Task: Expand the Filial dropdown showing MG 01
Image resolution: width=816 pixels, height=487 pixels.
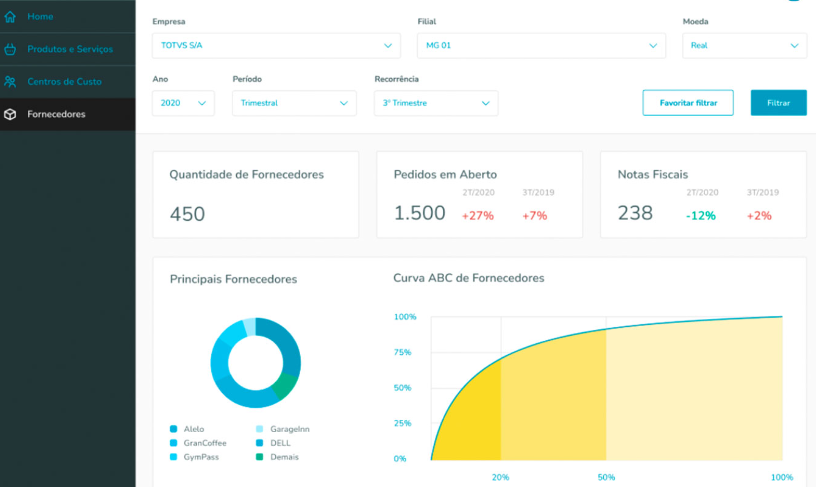Action: click(541, 46)
